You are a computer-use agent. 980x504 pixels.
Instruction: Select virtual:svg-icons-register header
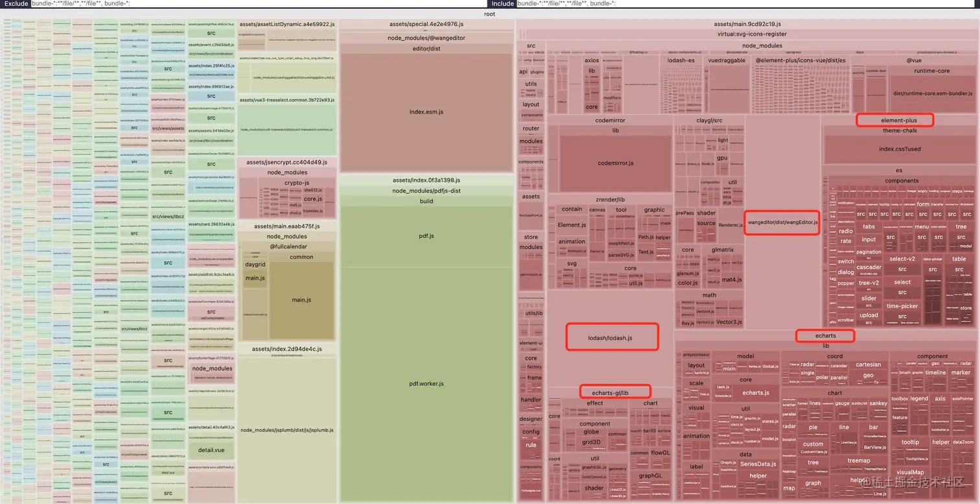click(752, 34)
